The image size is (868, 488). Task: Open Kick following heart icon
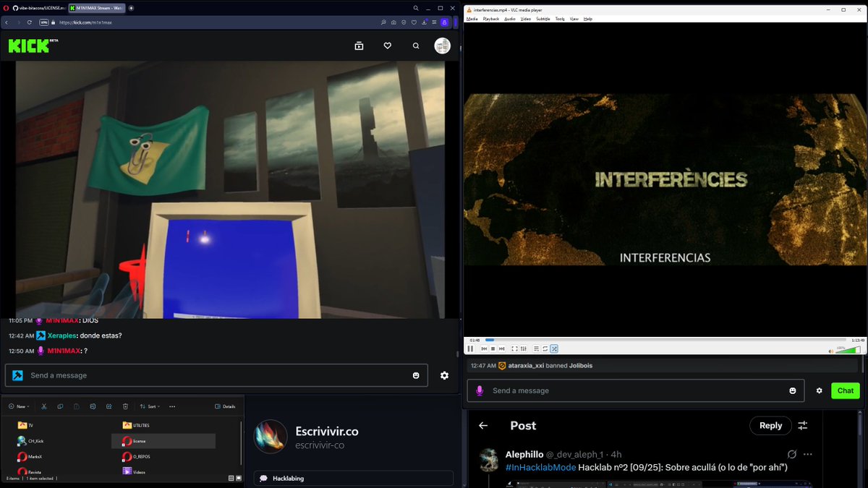point(388,46)
